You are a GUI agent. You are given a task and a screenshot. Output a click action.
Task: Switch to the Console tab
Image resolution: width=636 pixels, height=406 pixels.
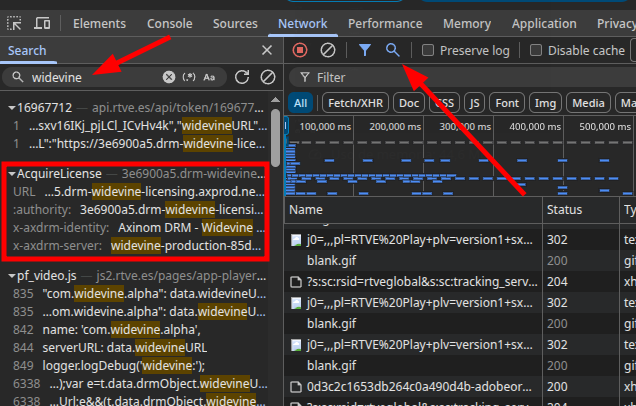coord(169,23)
